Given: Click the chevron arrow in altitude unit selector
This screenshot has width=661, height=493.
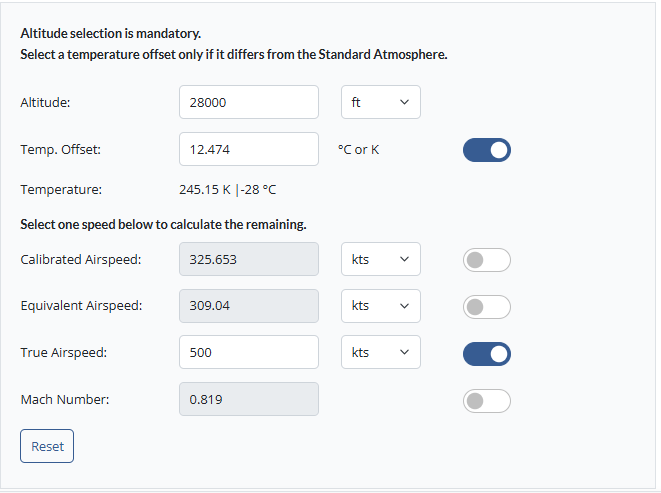Looking at the screenshot, I should click(404, 102).
